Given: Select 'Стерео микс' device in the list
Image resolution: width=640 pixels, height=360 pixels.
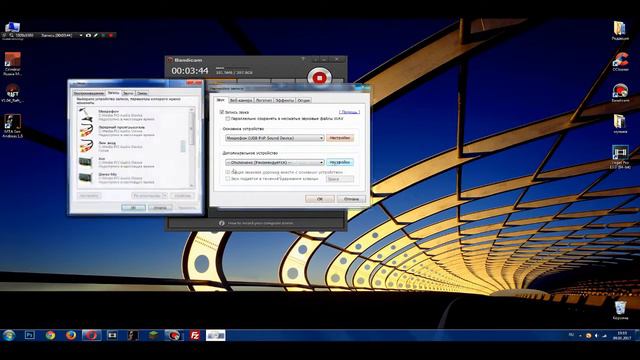Looking at the screenshot, I should click(x=133, y=178).
